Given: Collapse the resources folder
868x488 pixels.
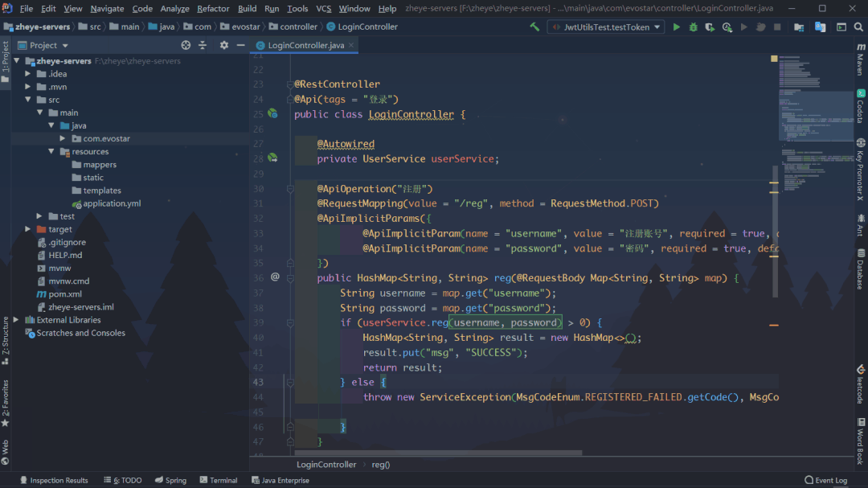Looking at the screenshot, I should click(51, 151).
